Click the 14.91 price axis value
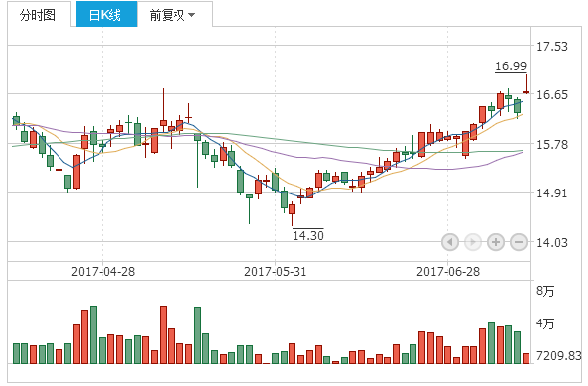The height and width of the screenshot is (386, 588). click(552, 193)
